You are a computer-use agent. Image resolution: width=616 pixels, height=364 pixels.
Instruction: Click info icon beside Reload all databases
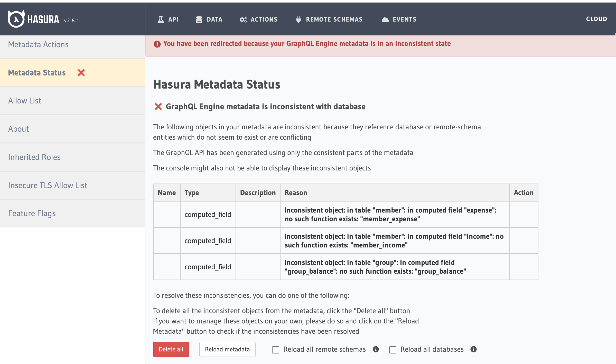pyautogui.click(x=473, y=349)
